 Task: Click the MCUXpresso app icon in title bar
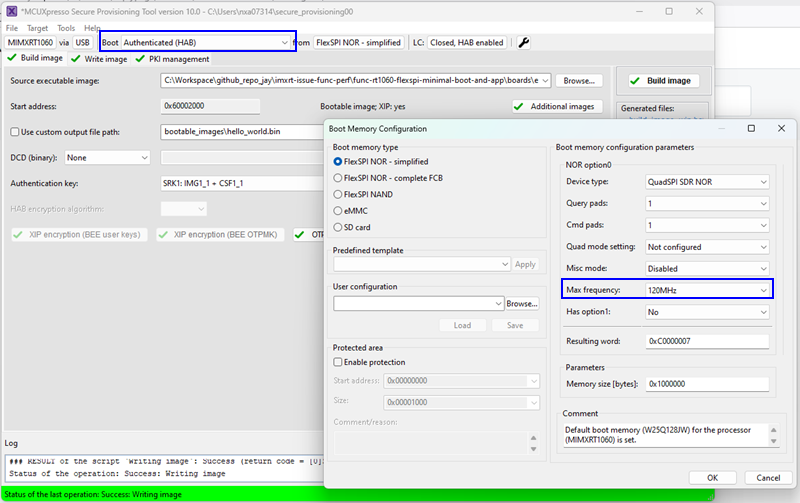(x=11, y=10)
